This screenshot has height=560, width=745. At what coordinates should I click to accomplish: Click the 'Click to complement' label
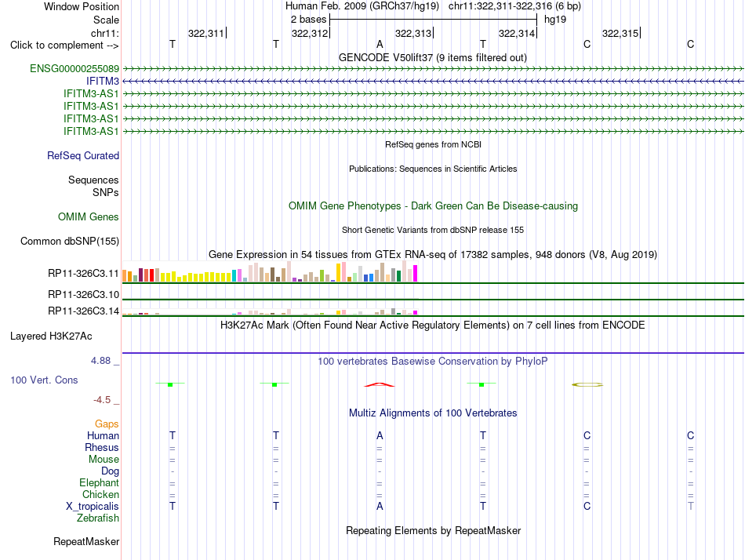(x=64, y=45)
